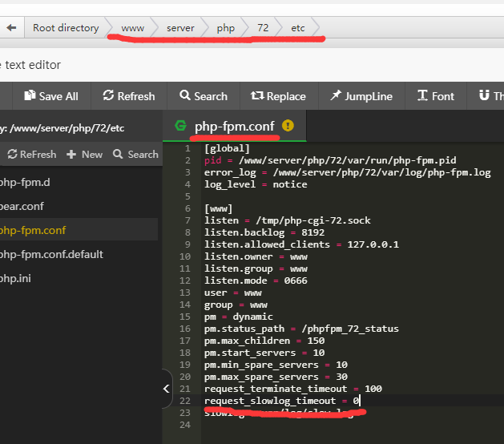
Task: Go to the server breadcrumb folder
Action: coord(180,27)
